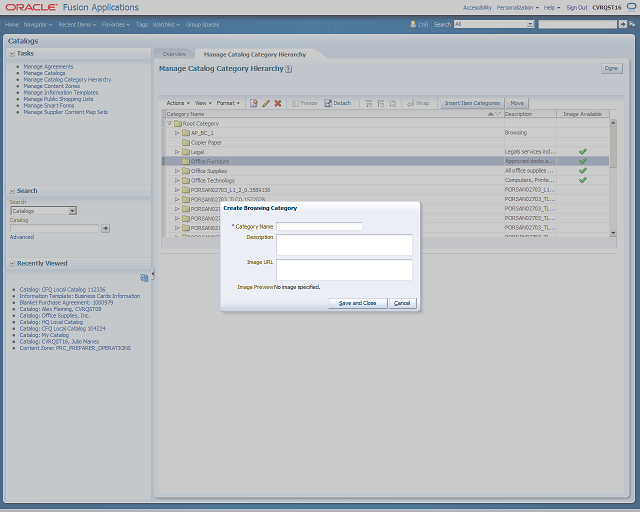Click the Recently Viewed refresh icon
This screenshot has width=640, height=512.
[144, 278]
